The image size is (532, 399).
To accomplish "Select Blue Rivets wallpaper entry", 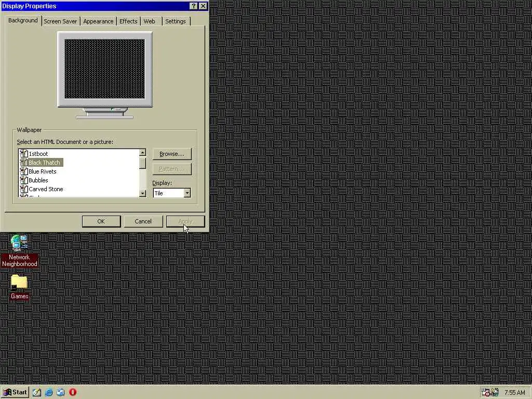I will click(43, 171).
